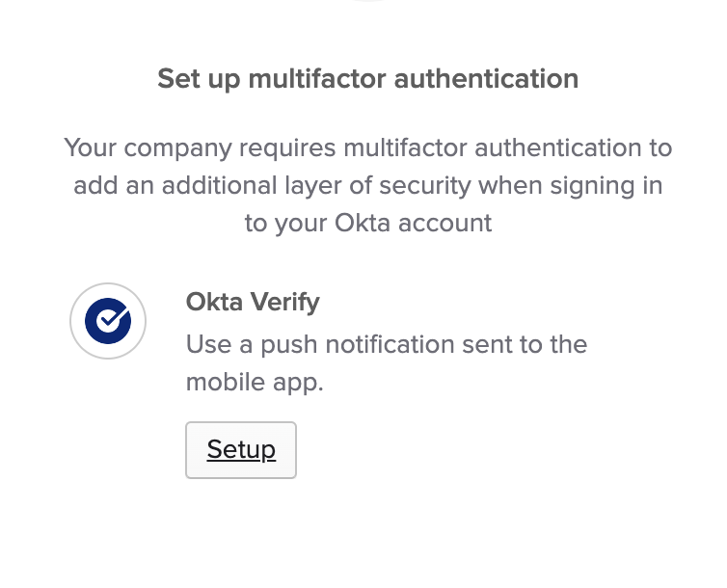The image size is (727, 588).
Task: Click the 'Use a push notification' description text
Action: (x=387, y=344)
